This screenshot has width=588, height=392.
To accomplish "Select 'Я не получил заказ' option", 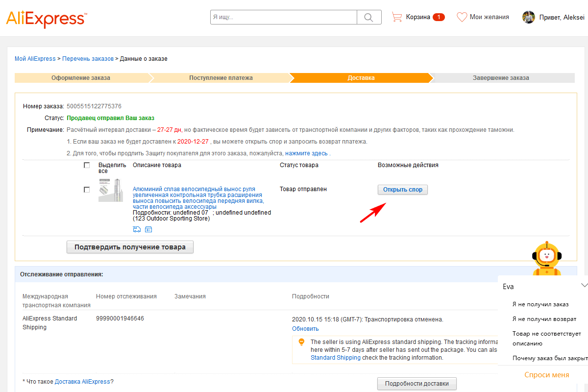I will pos(540,304).
